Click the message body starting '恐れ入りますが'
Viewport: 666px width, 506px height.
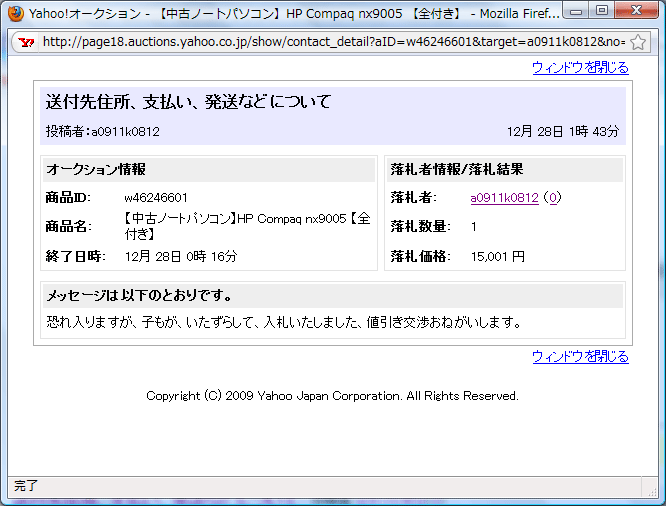point(284,323)
